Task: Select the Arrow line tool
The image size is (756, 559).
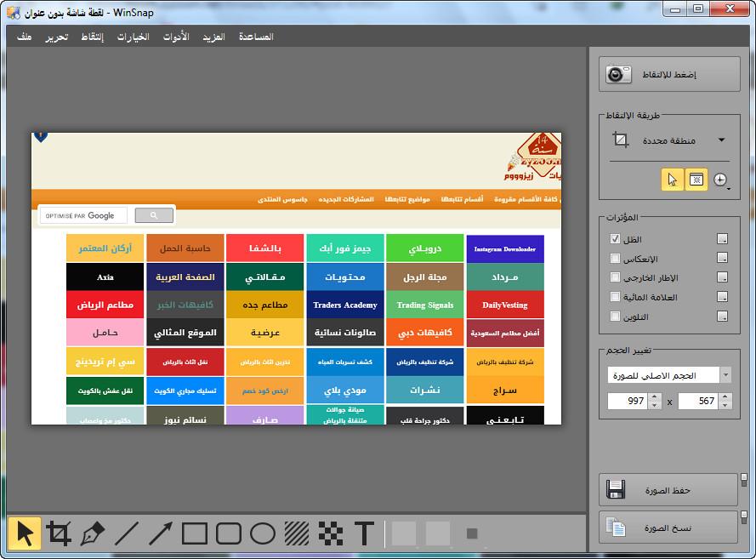Action: pos(161,533)
